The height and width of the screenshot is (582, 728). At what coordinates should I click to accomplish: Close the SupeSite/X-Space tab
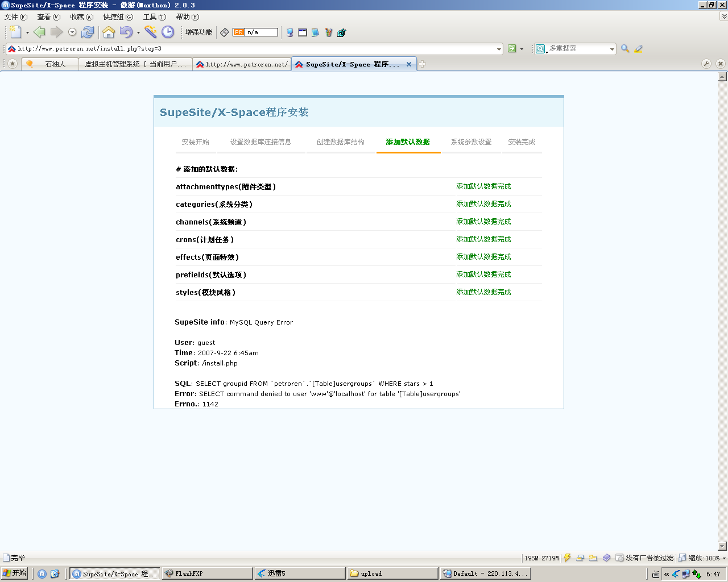click(409, 64)
